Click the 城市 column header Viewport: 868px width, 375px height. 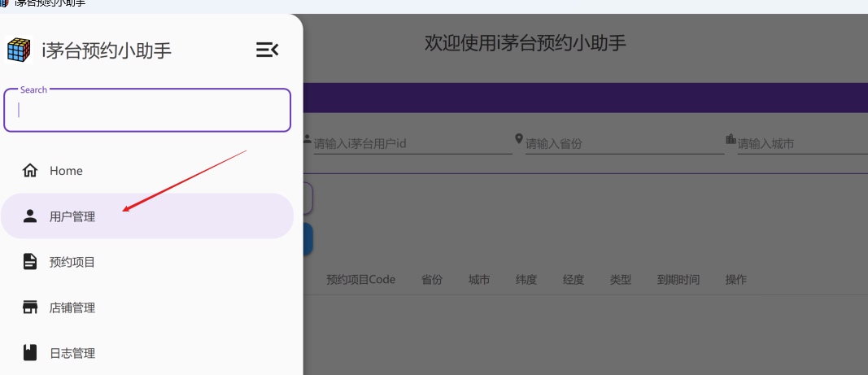click(479, 280)
